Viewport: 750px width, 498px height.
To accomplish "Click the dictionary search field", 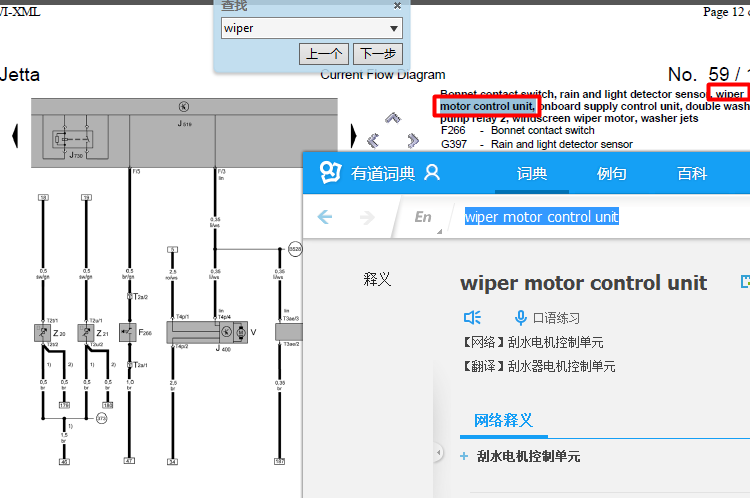I will [603, 217].
